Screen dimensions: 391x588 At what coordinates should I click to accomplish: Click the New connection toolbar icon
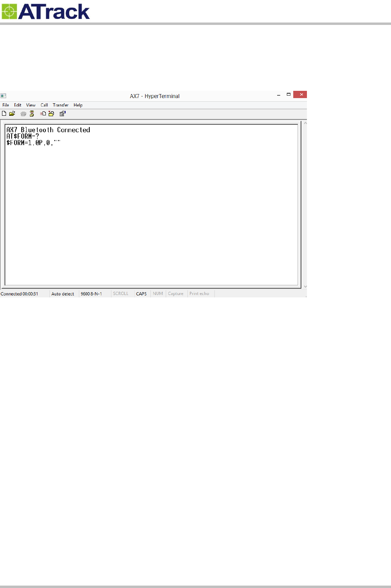(x=4, y=114)
